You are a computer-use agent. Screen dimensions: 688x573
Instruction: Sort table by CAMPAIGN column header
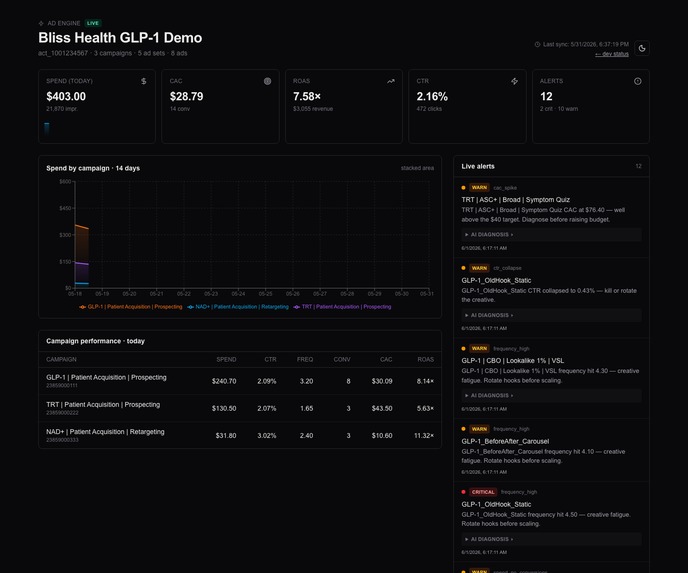tap(61, 359)
